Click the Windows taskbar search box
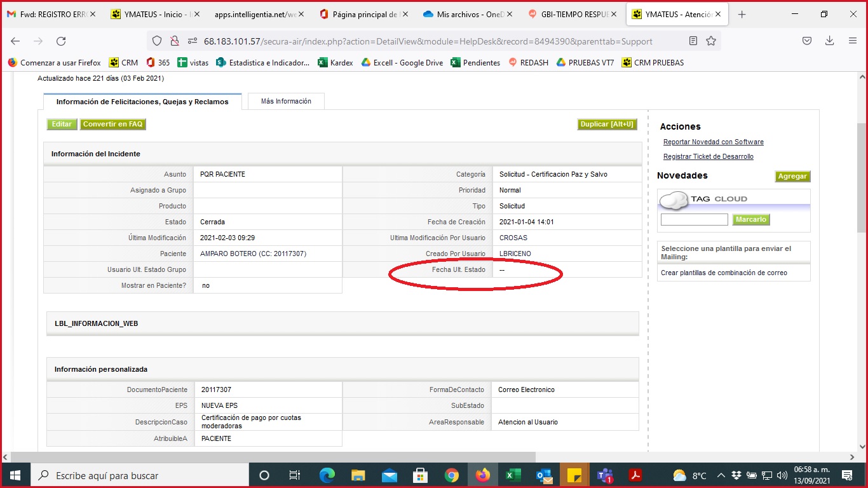 [x=140, y=475]
